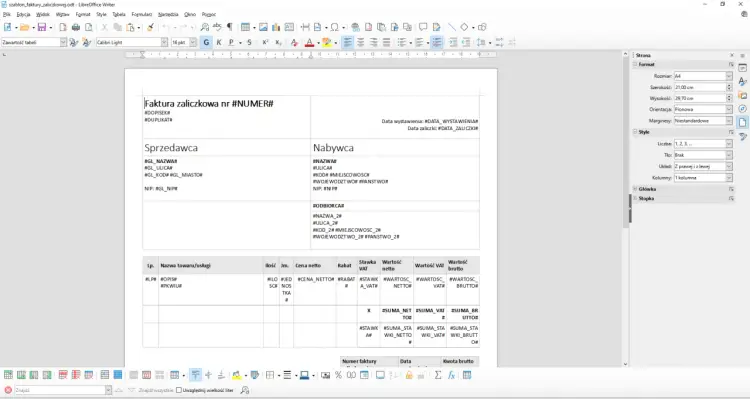Open the Properties deck at sidebar top
Viewport: 750px width, 399px height.
pyautogui.click(x=742, y=68)
